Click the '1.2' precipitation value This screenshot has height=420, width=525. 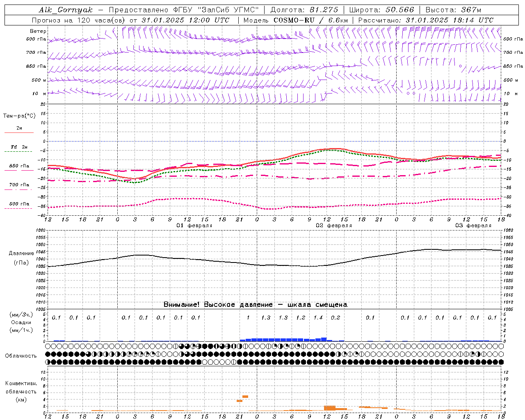pyautogui.click(x=301, y=317)
